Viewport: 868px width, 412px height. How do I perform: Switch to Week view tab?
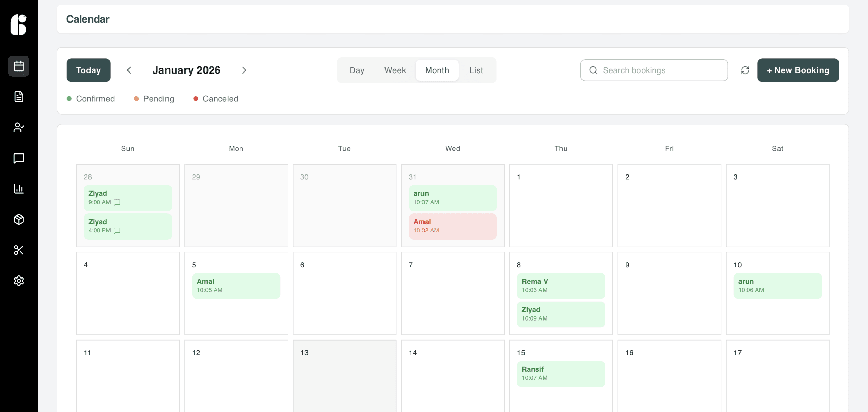(x=395, y=70)
